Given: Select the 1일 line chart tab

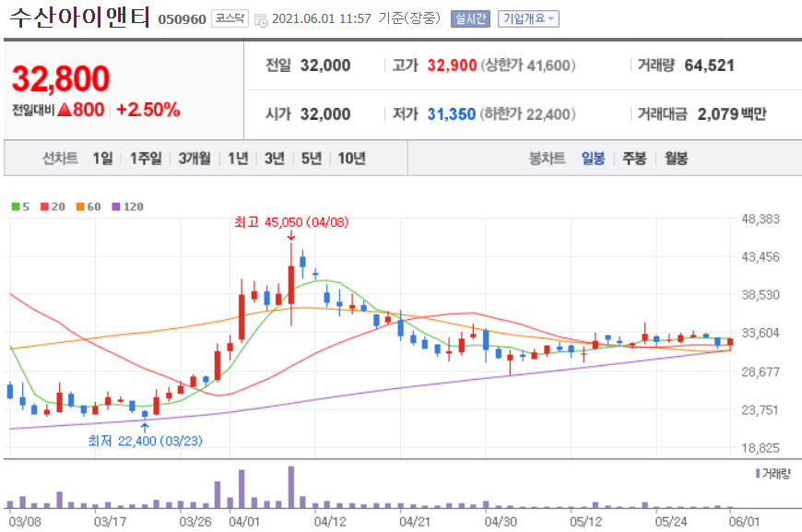Looking at the screenshot, I should coord(103,159).
